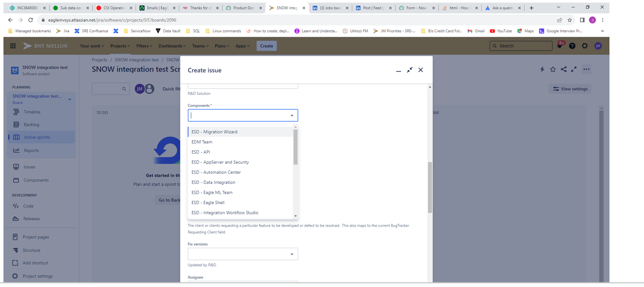The width and height of the screenshot is (644, 287).
Task: Open the View settings button
Action: [x=570, y=89]
